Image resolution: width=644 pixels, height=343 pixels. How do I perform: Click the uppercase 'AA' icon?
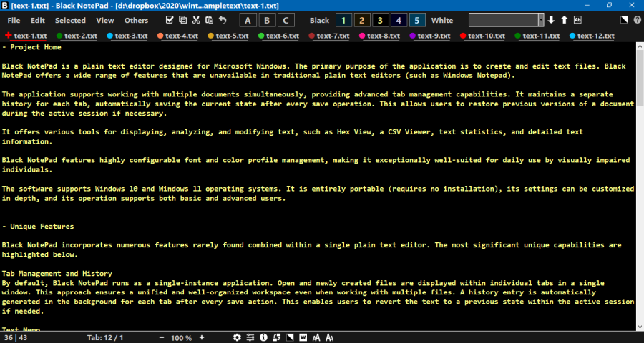(x=316, y=337)
